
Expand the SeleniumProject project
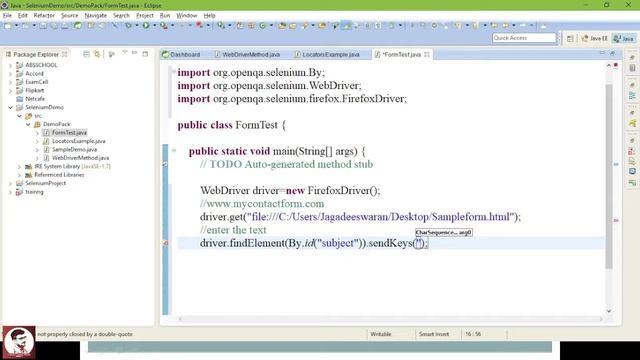point(11,183)
